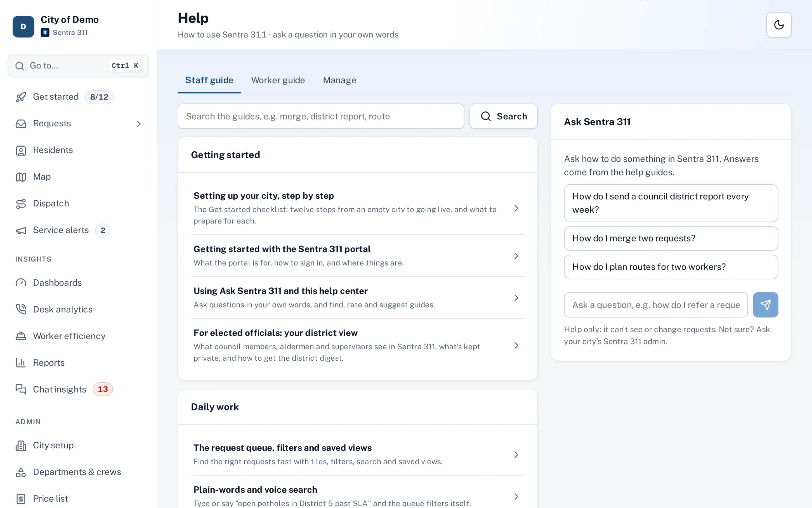Click the Price list receipt icon
This screenshot has height=508, width=812.
pos(21,499)
